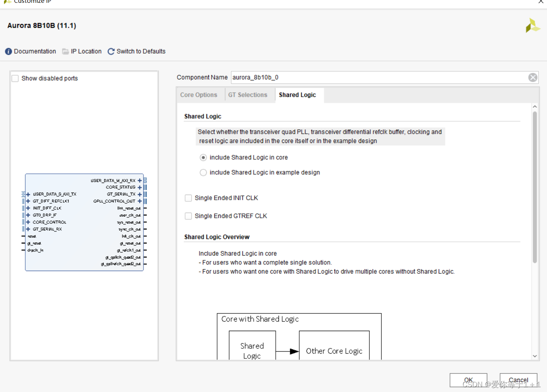Click the Cancel button
The width and height of the screenshot is (547, 392).
click(x=518, y=380)
